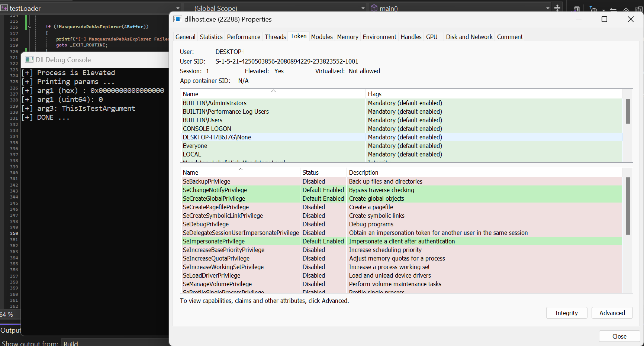The image size is (644, 346).
Task: Collapse the code block at line 316
Action: click(x=30, y=27)
